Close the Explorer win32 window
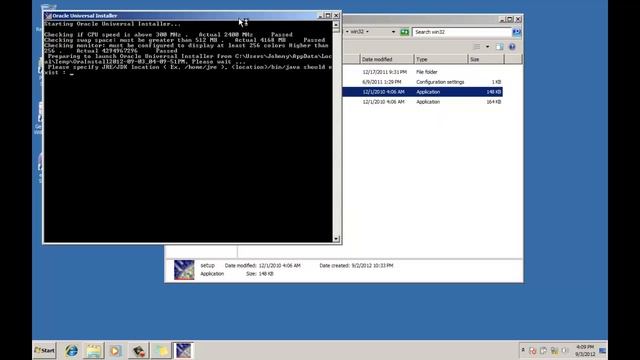Screen dimensions: 640x360 (x=518, y=19)
